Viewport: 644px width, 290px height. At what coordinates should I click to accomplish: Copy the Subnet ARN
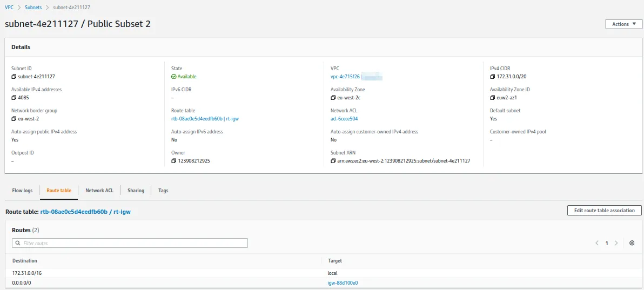coord(333,161)
